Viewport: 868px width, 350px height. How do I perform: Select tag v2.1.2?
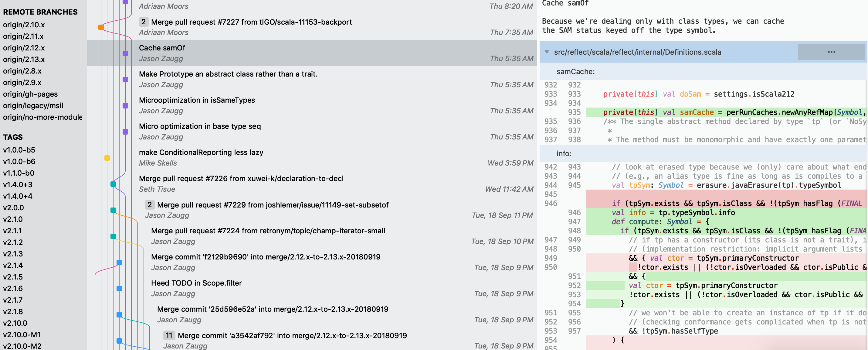13,242
